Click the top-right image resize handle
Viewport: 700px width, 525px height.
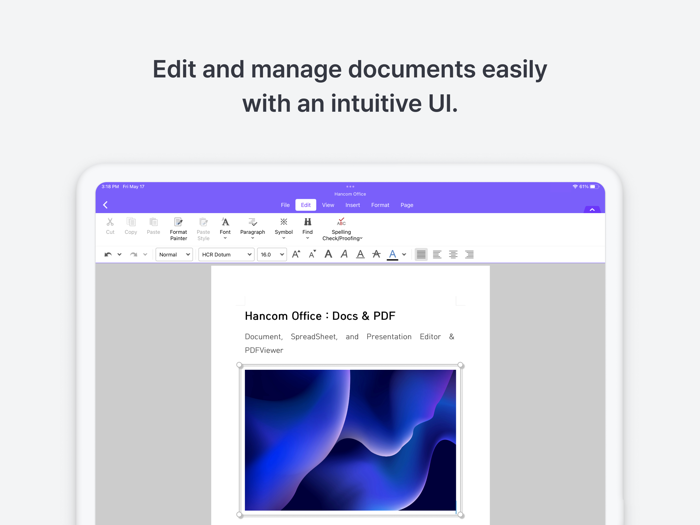(x=461, y=365)
